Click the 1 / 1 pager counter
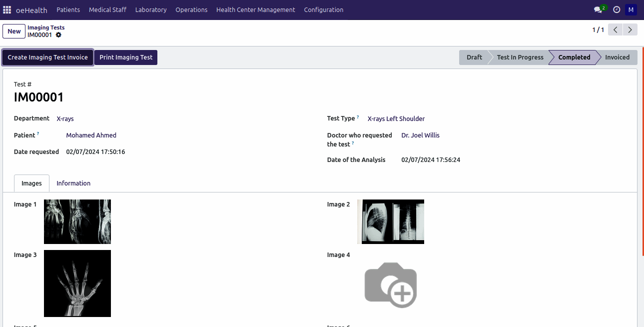 [x=598, y=30]
